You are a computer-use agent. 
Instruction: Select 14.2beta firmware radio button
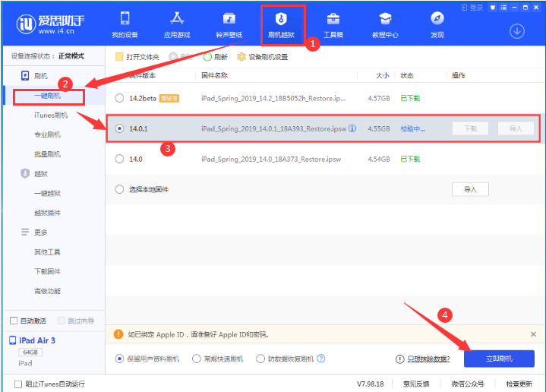click(x=119, y=98)
